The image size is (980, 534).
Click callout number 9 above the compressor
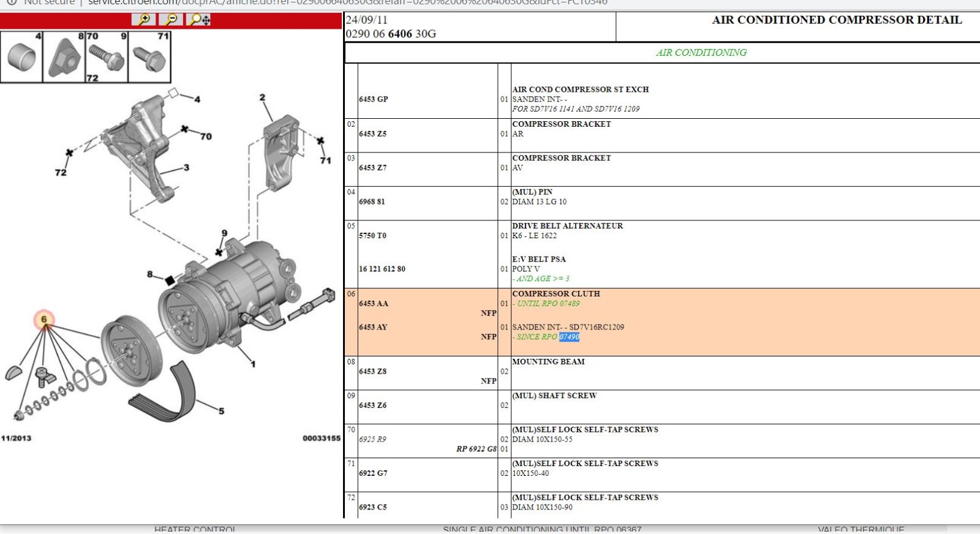coord(224,233)
